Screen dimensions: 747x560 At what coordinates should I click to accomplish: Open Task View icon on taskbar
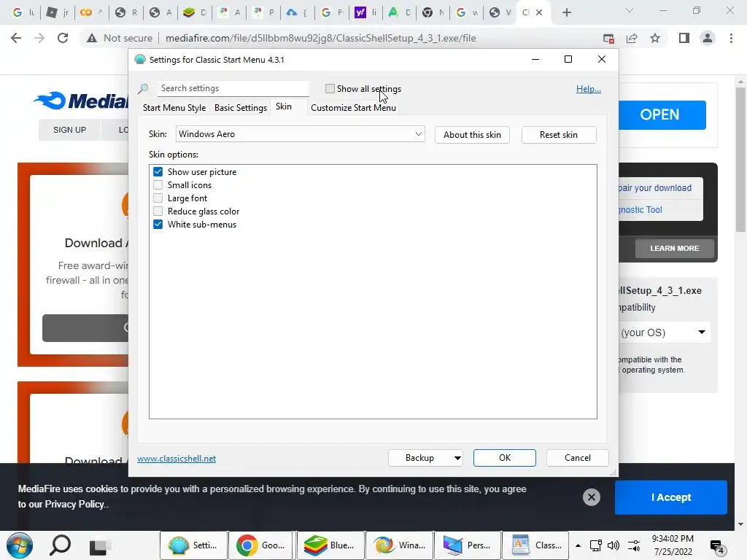(100, 545)
